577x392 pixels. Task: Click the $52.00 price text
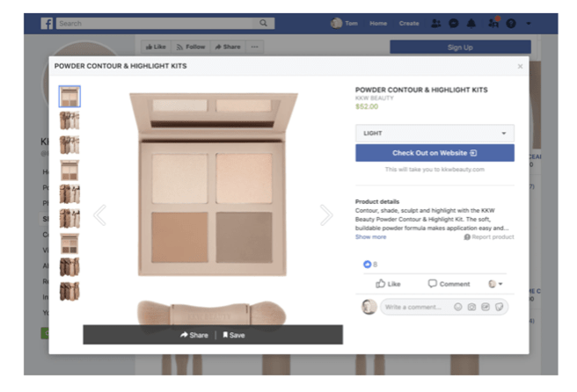[x=367, y=106]
